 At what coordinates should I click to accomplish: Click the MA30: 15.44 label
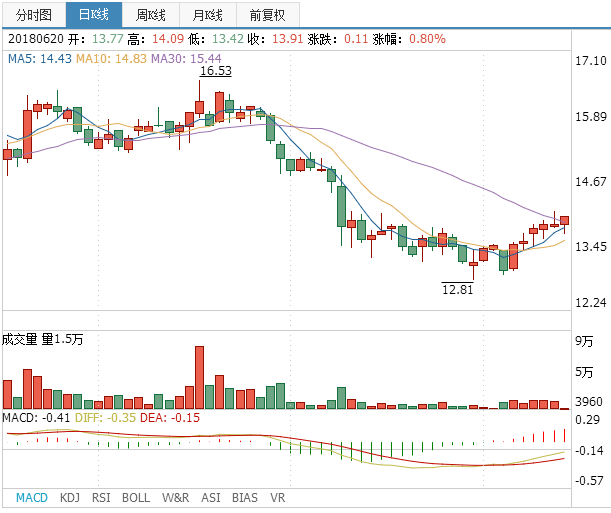(x=186, y=58)
